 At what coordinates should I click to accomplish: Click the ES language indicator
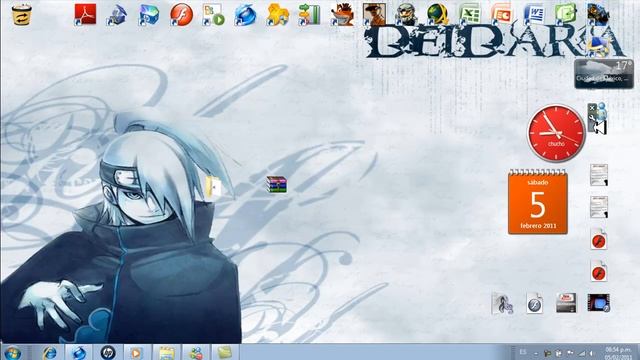pos(523,352)
